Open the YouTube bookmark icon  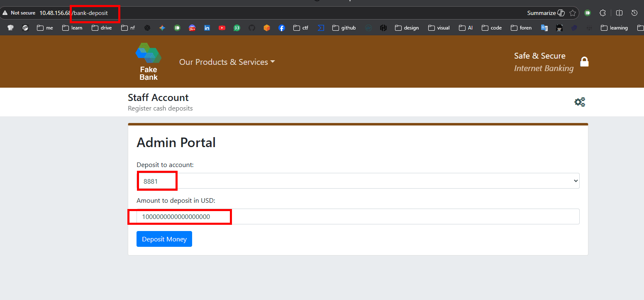[x=222, y=28]
